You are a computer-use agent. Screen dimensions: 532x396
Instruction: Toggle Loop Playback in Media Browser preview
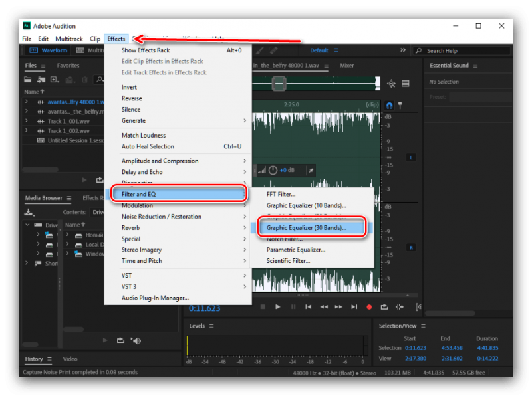coord(120,340)
